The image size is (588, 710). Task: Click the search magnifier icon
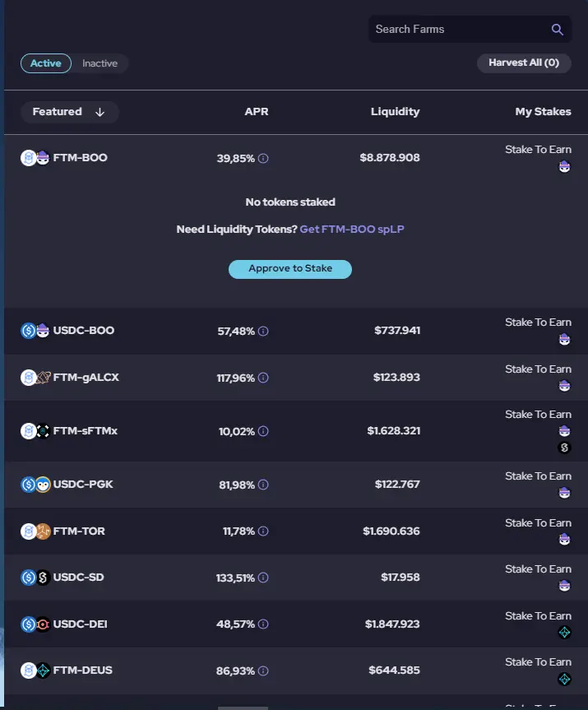558,30
